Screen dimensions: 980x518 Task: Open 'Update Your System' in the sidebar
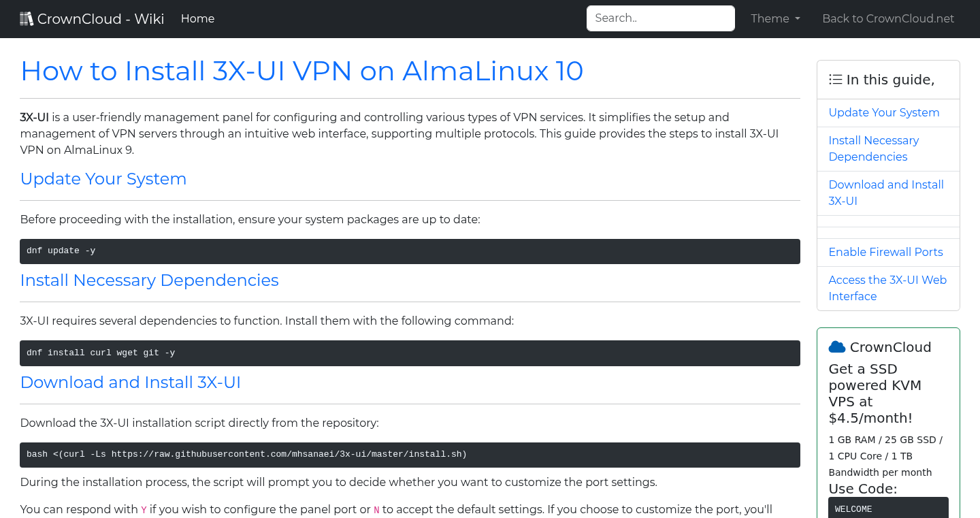pyautogui.click(x=883, y=112)
